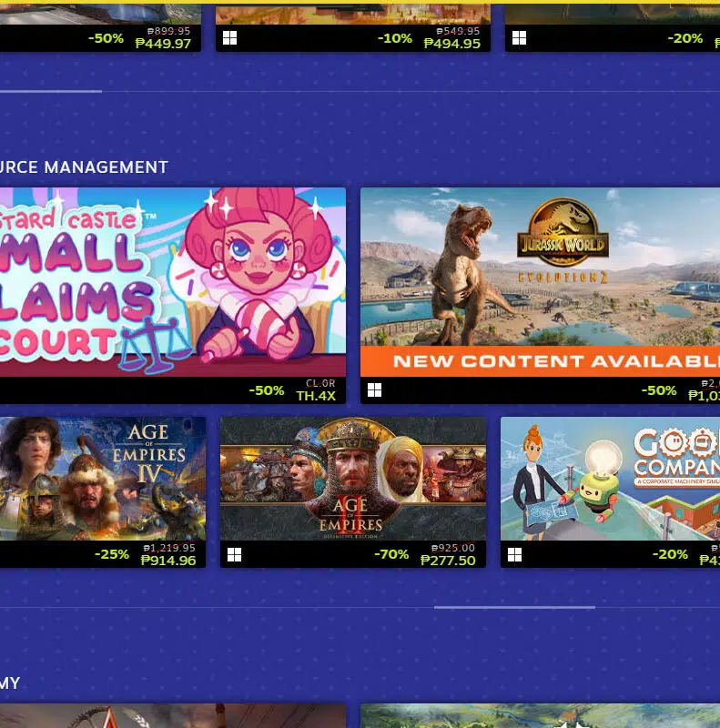Click the -10% discount badge

point(395,38)
